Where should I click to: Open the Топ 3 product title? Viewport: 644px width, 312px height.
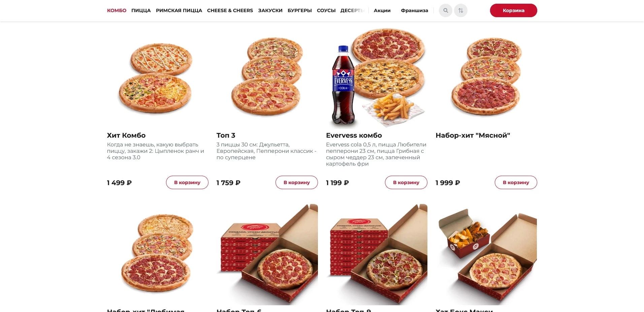tap(226, 135)
